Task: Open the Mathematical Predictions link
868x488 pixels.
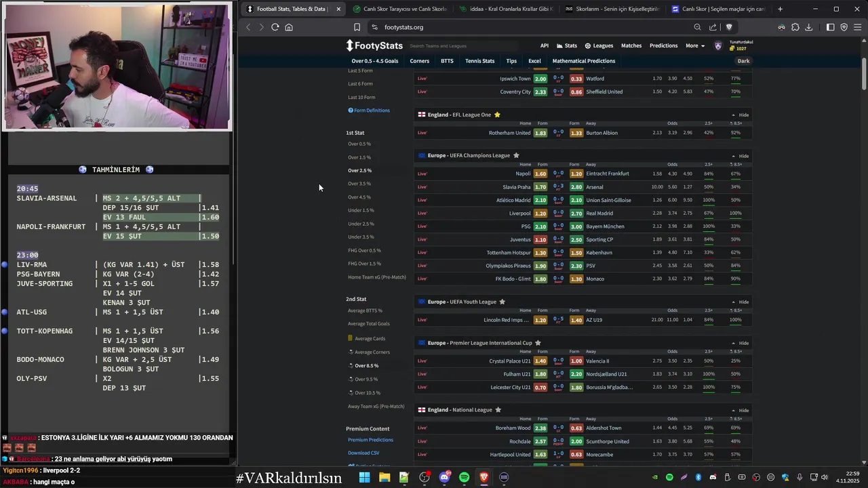Action: tap(584, 61)
